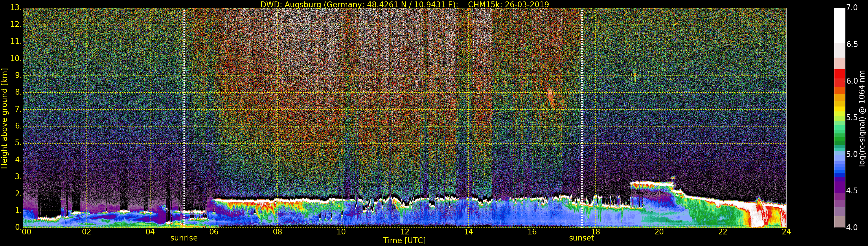This screenshot has height=246, width=868.
Task: Click the colorbar tick label '6.5'
Action: pos(852,44)
